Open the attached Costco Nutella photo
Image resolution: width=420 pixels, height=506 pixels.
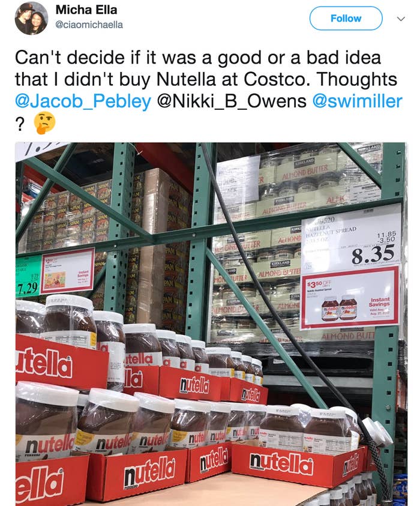pyautogui.click(x=211, y=324)
